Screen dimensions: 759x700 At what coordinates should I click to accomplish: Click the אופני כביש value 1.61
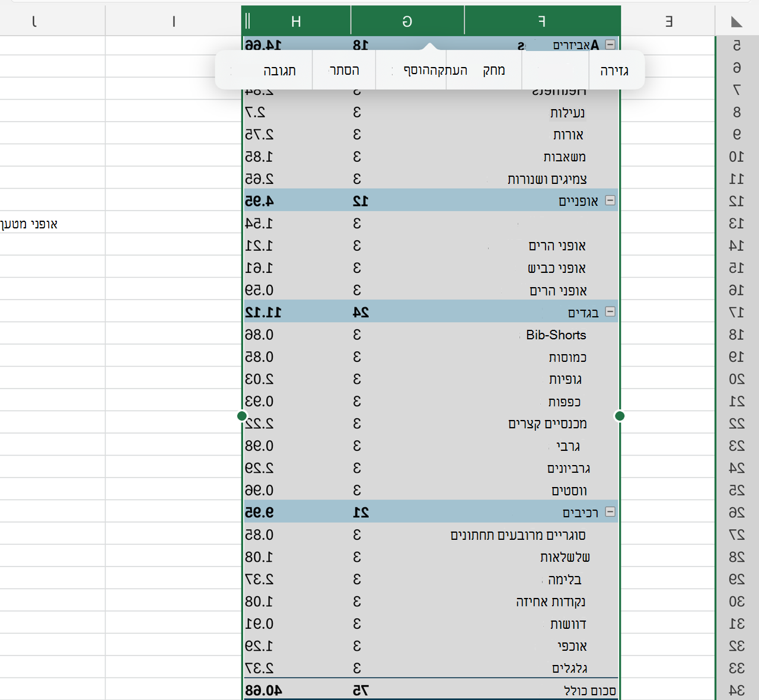coord(259,268)
